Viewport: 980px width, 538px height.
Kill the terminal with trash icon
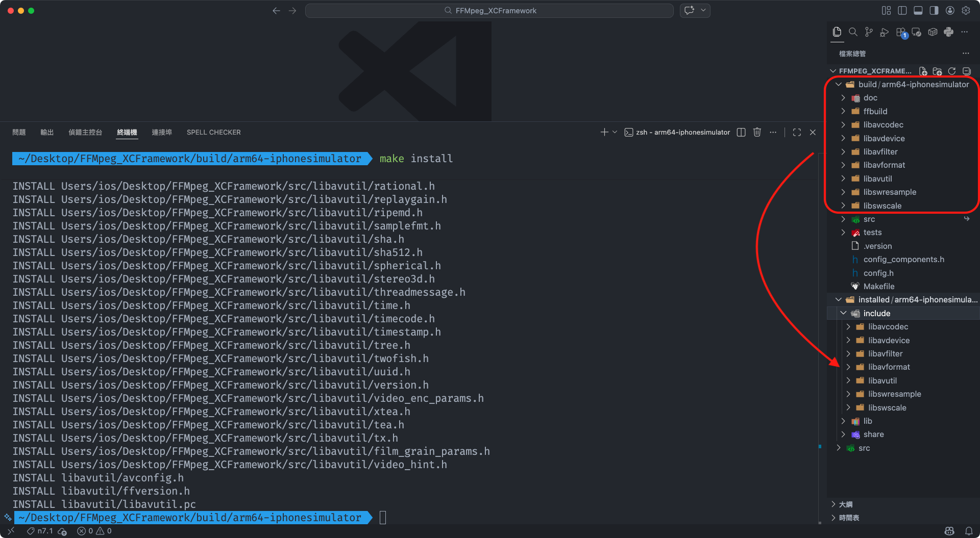click(x=757, y=132)
